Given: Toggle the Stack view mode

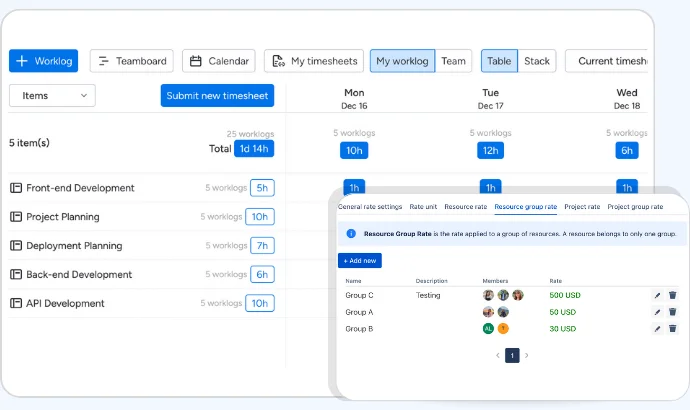Looking at the screenshot, I should point(537,61).
